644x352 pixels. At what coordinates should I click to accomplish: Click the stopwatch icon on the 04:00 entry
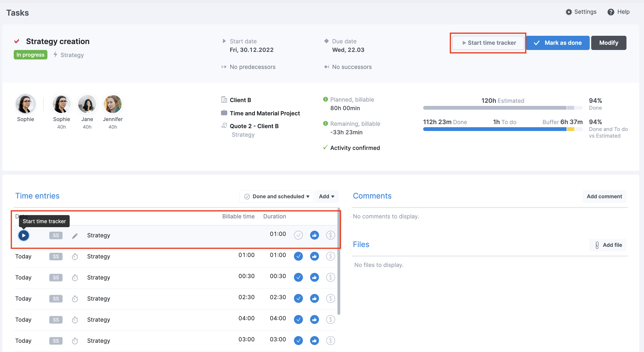point(75,320)
